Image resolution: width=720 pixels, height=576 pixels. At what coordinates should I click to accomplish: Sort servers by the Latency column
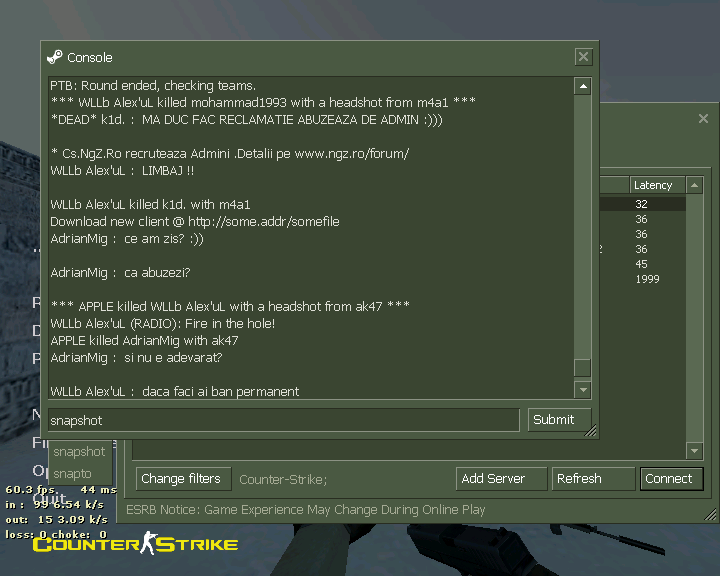[656, 185]
